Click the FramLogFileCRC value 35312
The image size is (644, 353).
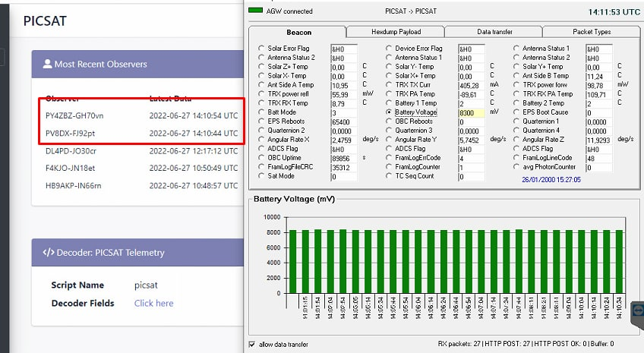344,168
